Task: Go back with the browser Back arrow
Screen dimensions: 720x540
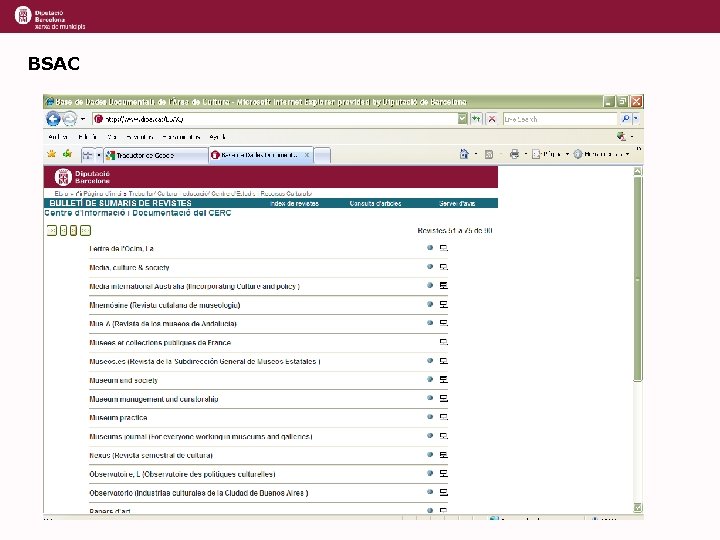Action: (53, 119)
